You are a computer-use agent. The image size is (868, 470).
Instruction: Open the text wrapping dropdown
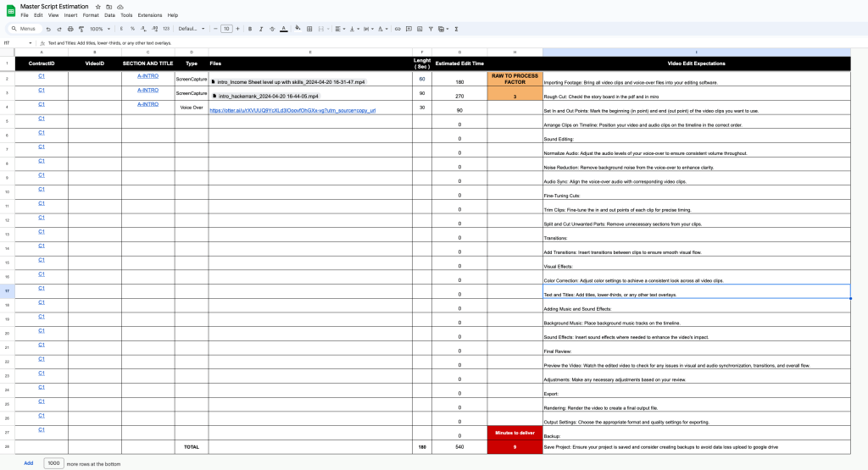pos(369,29)
